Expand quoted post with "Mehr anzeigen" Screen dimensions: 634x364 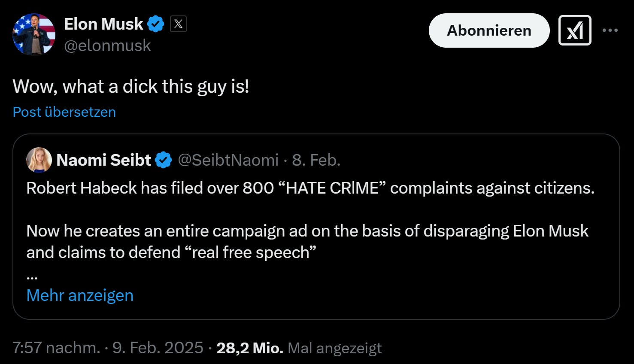click(80, 295)
